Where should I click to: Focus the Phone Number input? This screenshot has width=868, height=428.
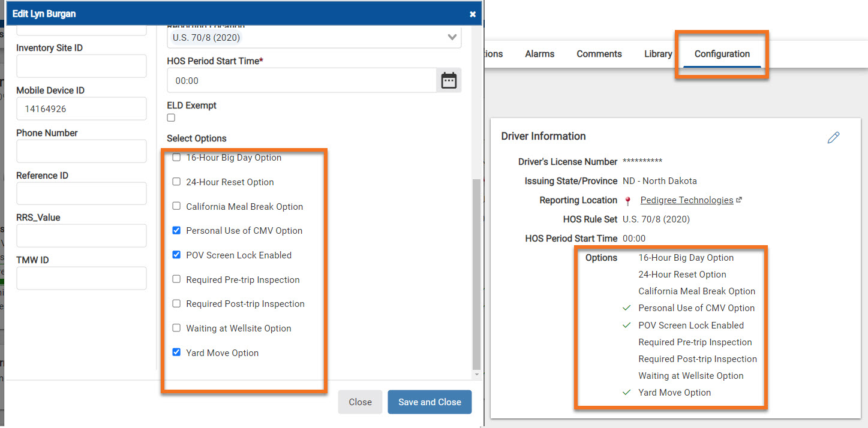click(82, 151)
